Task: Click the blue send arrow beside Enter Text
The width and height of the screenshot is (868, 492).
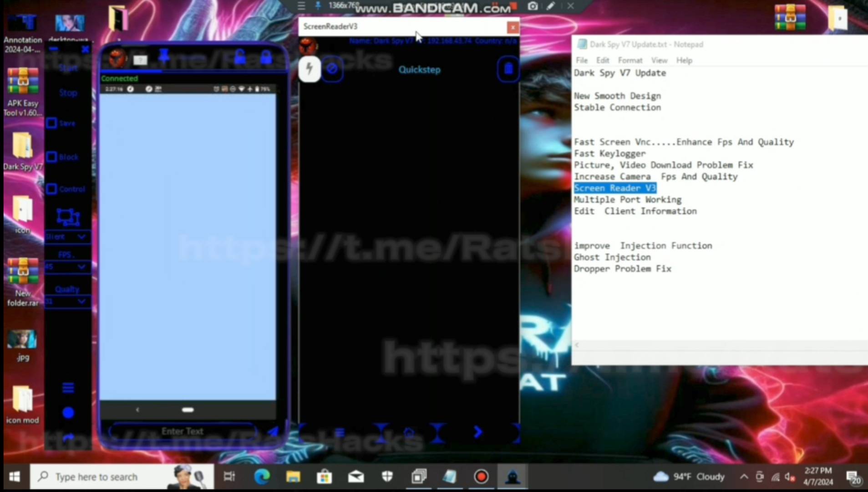Action: pyautogui.click(x=273, y=432)
